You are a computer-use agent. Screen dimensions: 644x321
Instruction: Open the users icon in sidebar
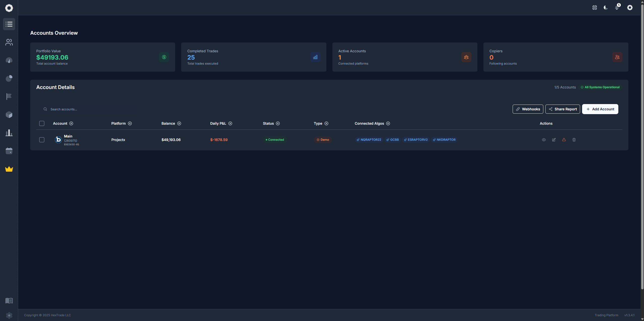(9, 42)
